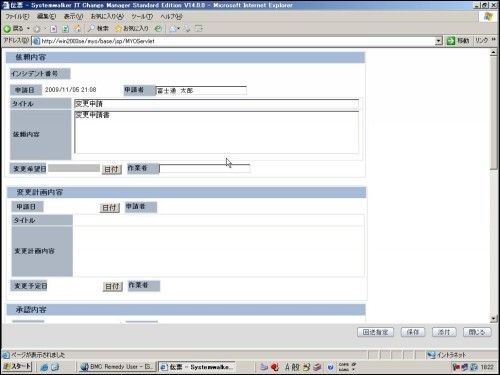
Task: Click the タイトル field containing 変更申請
Action: pos(216,104)
